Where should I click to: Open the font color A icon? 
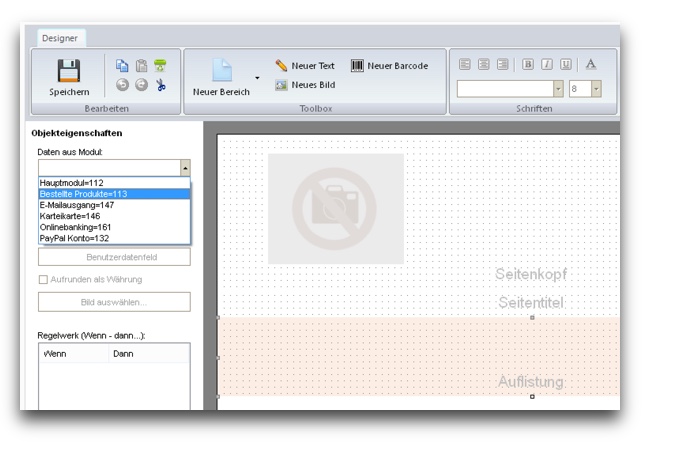click(x=591, y=64)
